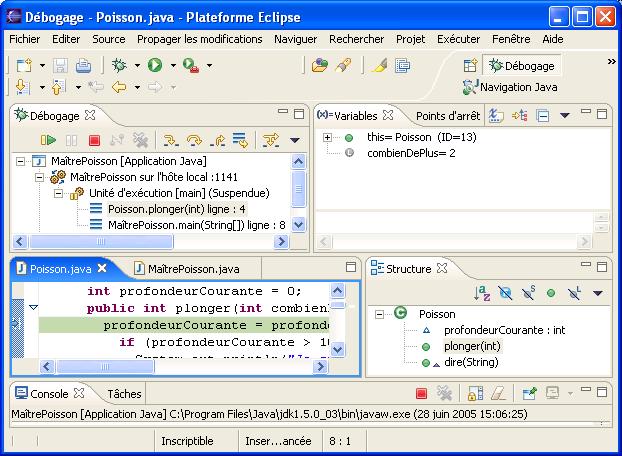622x456 pixels.
Task: Toggle hide fields in Structure view
Action: [x=505, y=293]
